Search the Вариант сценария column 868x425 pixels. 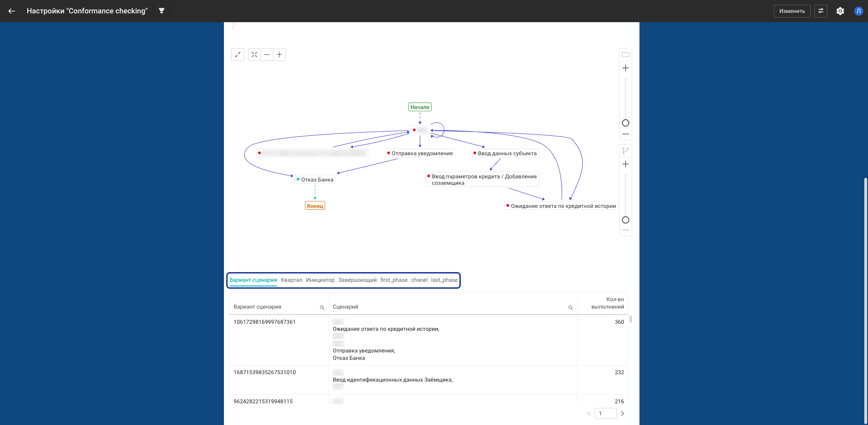click(x=322, y=308)
